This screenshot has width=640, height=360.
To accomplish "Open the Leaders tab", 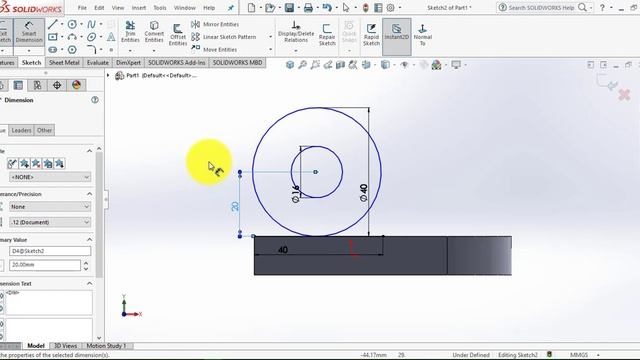I will pos(21,130).
